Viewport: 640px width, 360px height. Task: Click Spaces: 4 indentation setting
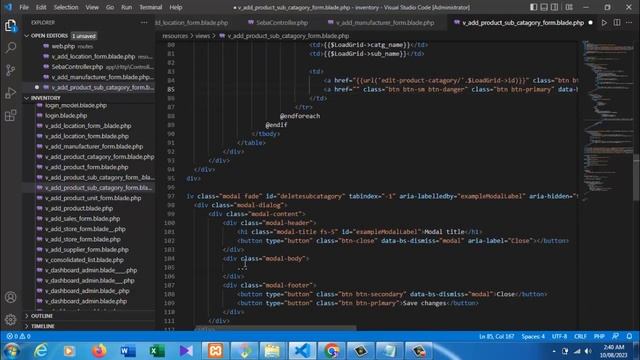click(533, 336)
